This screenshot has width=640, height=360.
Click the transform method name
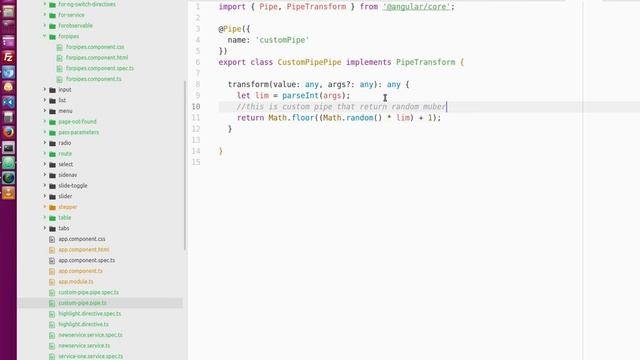pos(248,84)
